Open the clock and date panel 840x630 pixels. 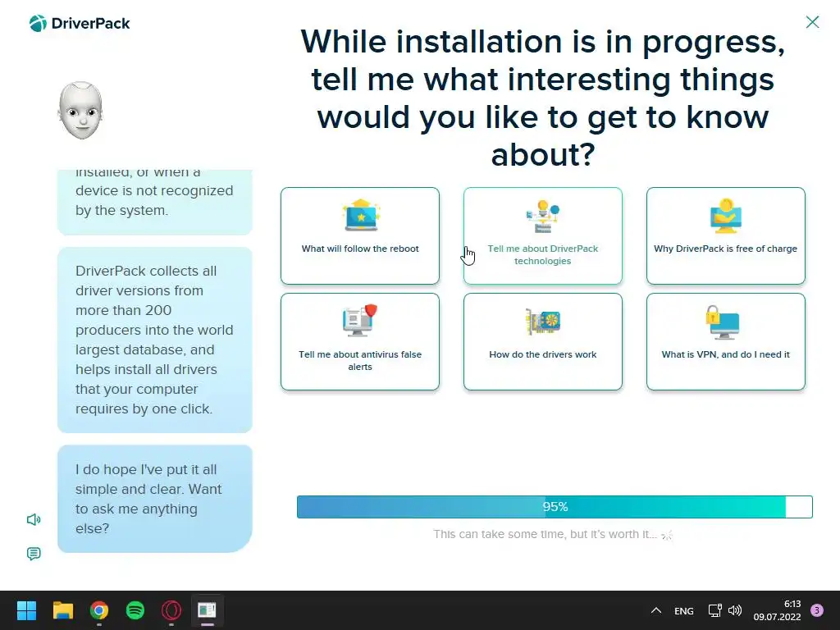tap(777, 610)
